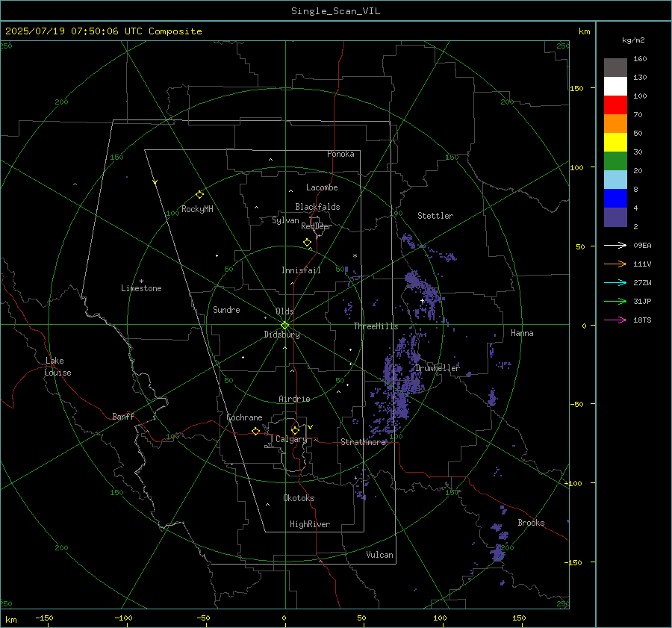Click the yellow diamond marker near RedDeer
Image resolution: width=672 pixels, height=628 pixels.
click(307, 243)
